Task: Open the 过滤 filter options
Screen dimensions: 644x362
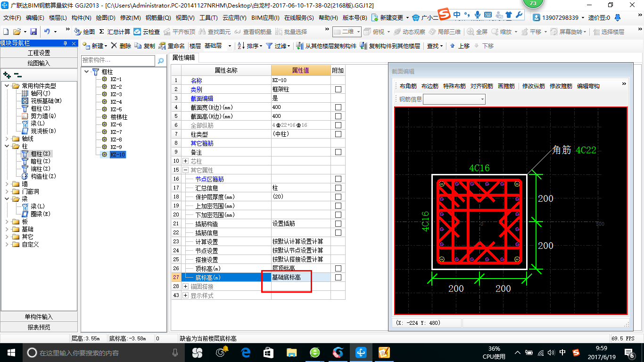Action: pos(279,46)
